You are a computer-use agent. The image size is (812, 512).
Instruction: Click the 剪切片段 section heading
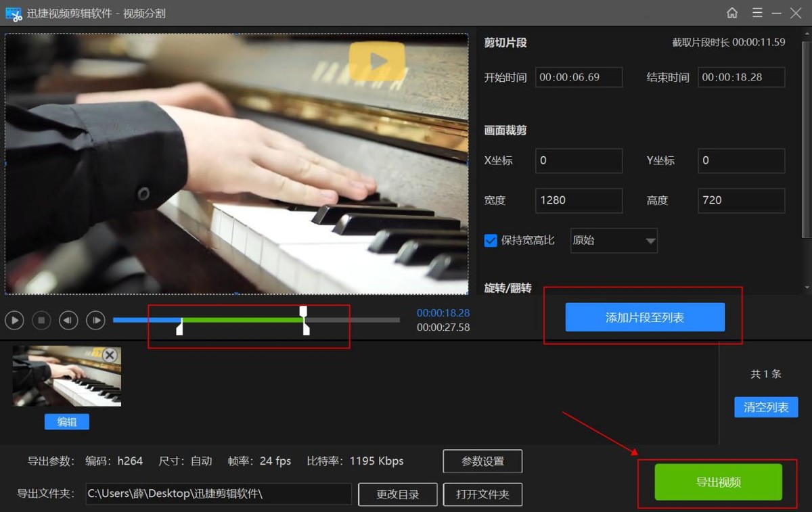coord(505,43)
